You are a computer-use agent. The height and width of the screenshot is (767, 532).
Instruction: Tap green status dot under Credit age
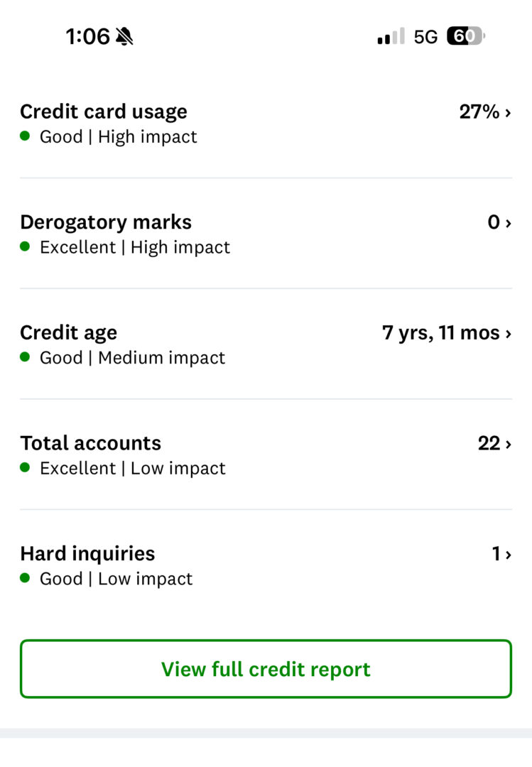pos(26,357)
